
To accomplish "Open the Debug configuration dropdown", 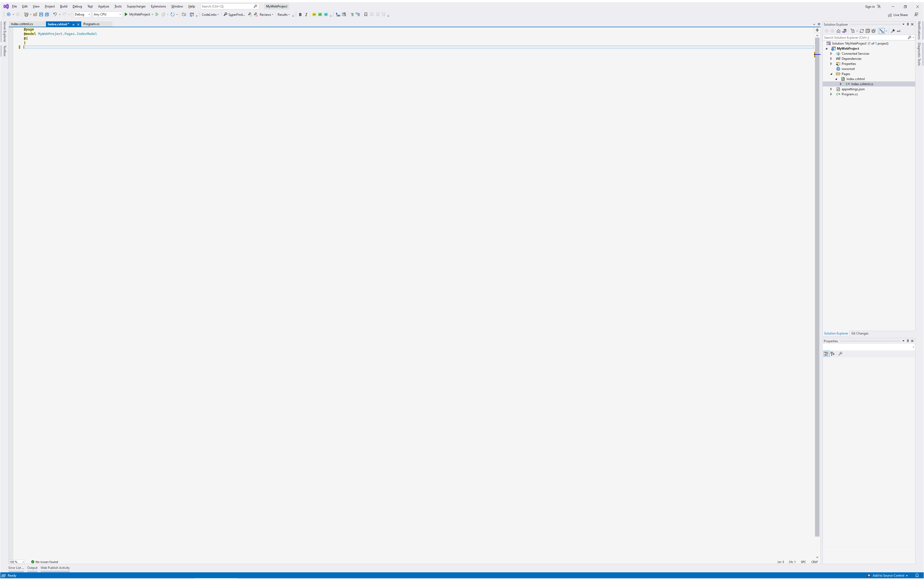I will [x=82, y=15].
